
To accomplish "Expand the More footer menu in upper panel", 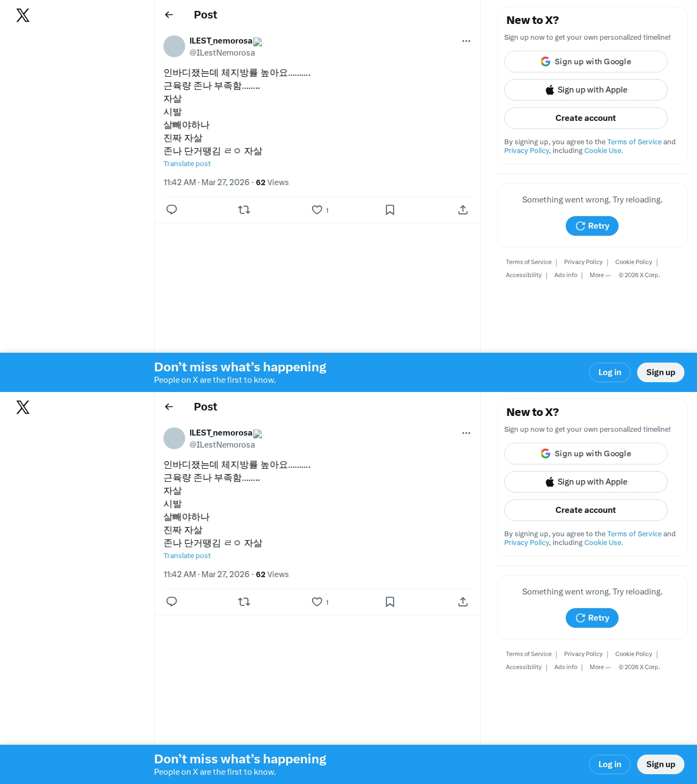I will pyautogui.click(x=600, y=275).
